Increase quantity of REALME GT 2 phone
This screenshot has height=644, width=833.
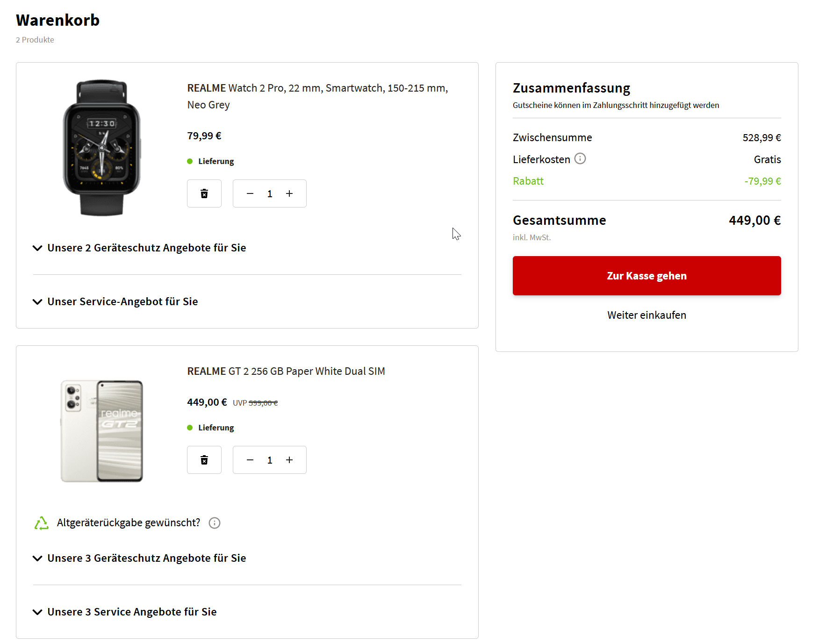click(x=289, y=460)
